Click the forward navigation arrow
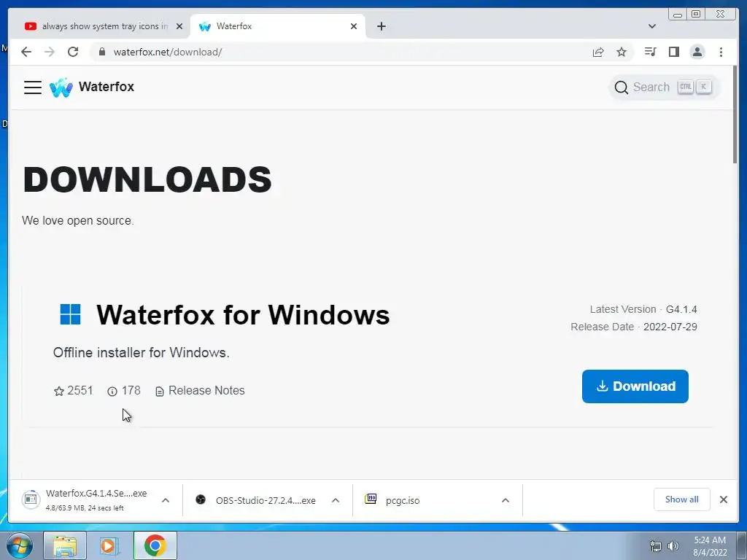 (x=50, y=52)
